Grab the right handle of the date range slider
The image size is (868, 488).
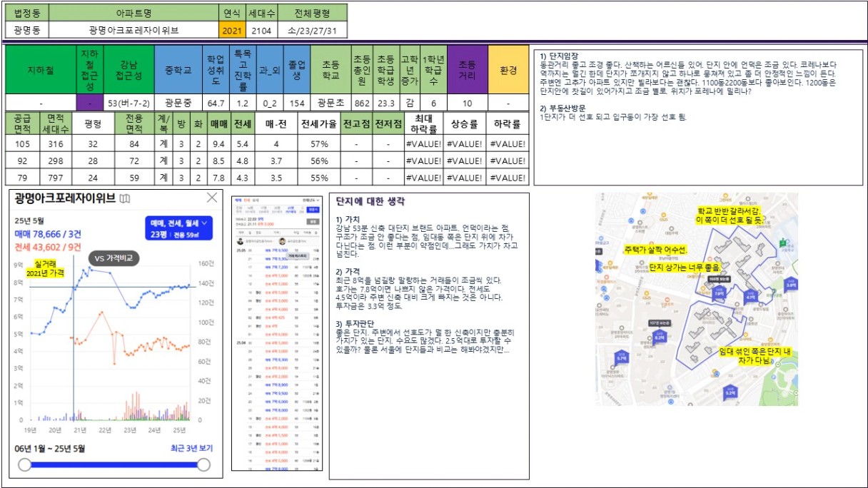pyautogui.click(x=203, y=465)
